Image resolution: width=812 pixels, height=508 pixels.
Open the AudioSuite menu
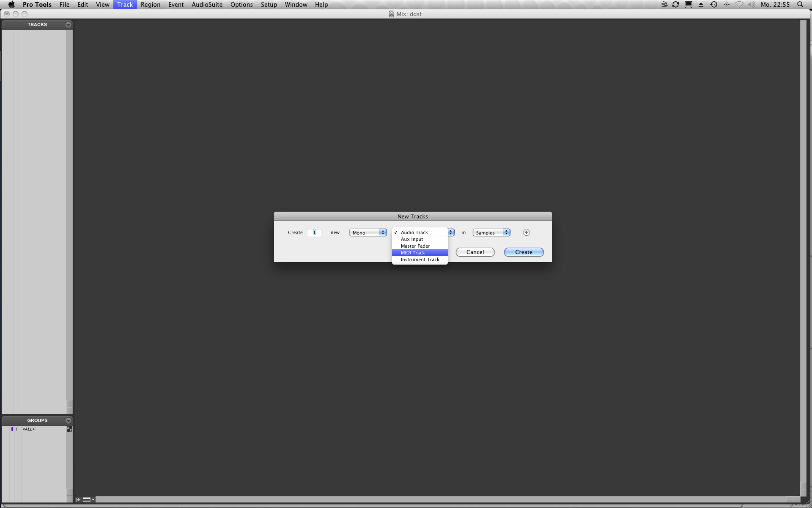tap(207, 5)
